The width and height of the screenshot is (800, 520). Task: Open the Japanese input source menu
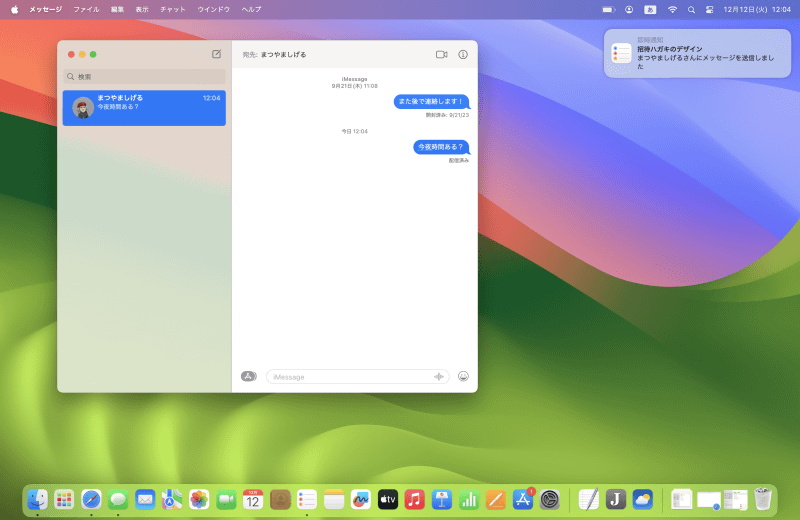[x=650, y=9]
